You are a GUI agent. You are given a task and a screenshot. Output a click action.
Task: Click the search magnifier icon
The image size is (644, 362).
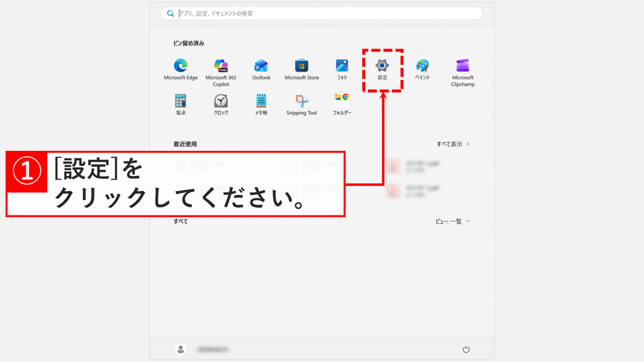pyautogui.click(x=170, y=14)
